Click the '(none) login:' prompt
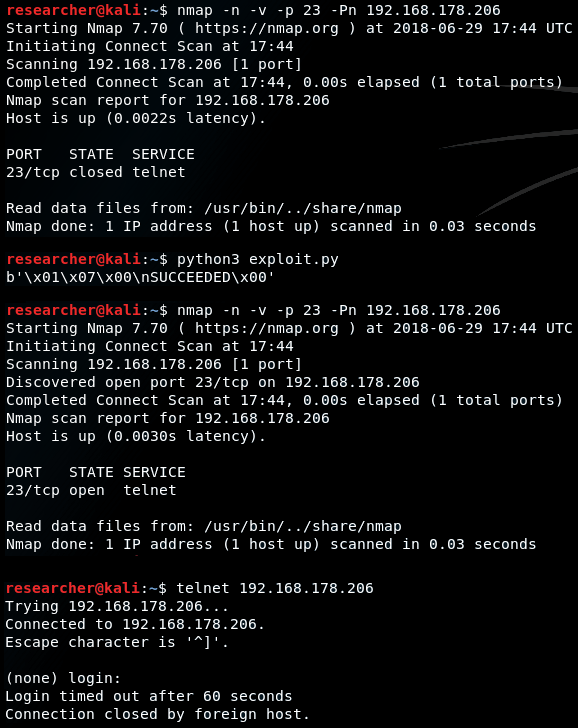 coord(63,678)
